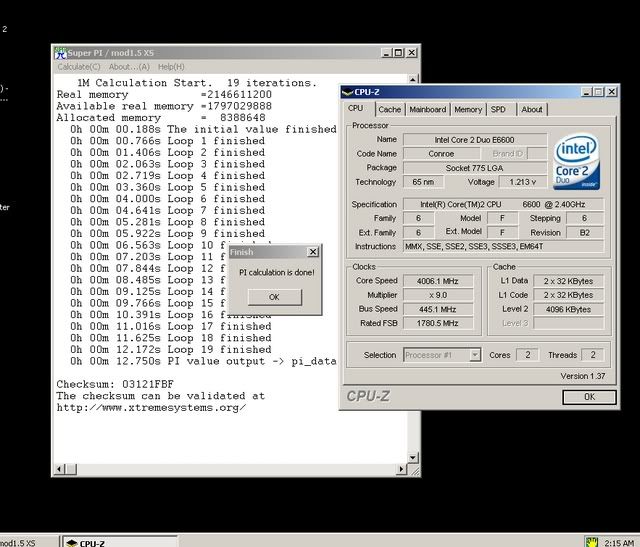Expand the Processor #1 selection dropdown

pos(476,355)
